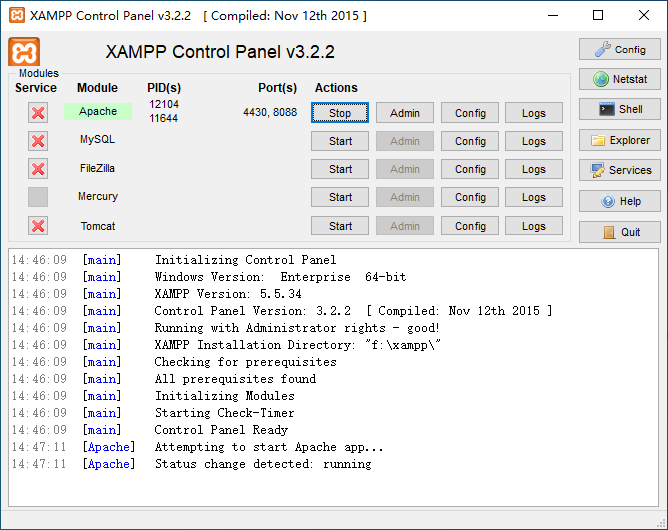
Task: Click the FileZilla module label
Action: point(98,168)
